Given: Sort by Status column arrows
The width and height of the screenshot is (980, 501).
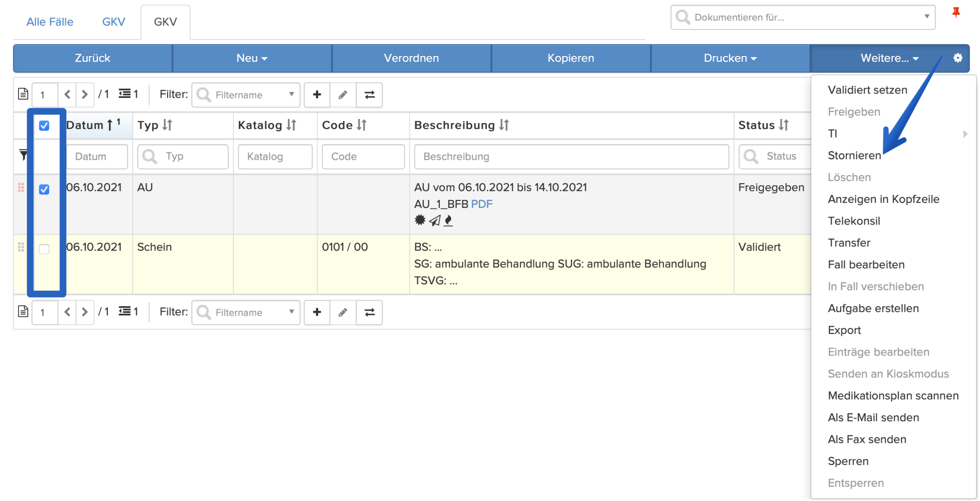Looking at the screenshot, I should point(783,125).
